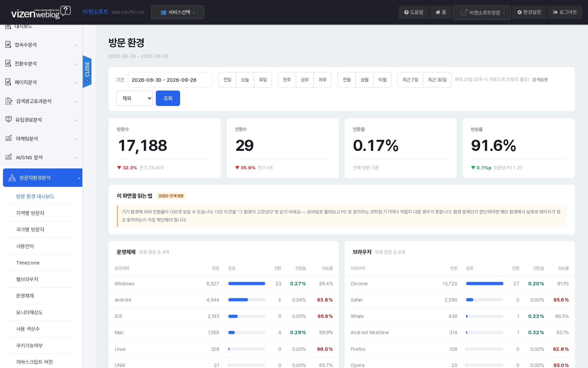Click the 방문자환경분석 people icon

pyautogui.click(x=12, y=178)
